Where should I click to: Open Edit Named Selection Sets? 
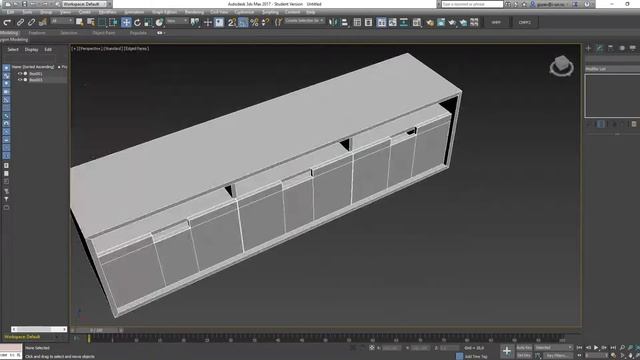278,22
